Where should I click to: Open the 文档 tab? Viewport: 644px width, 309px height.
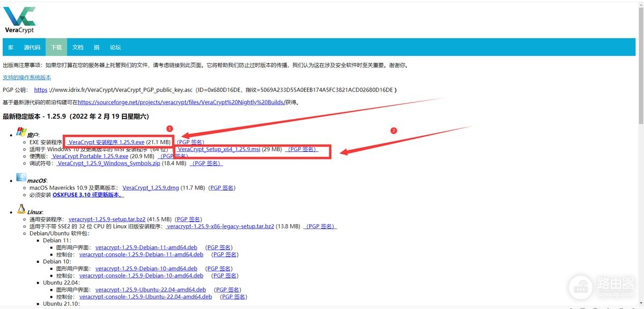pyautogui.click(x=78, y=47)
